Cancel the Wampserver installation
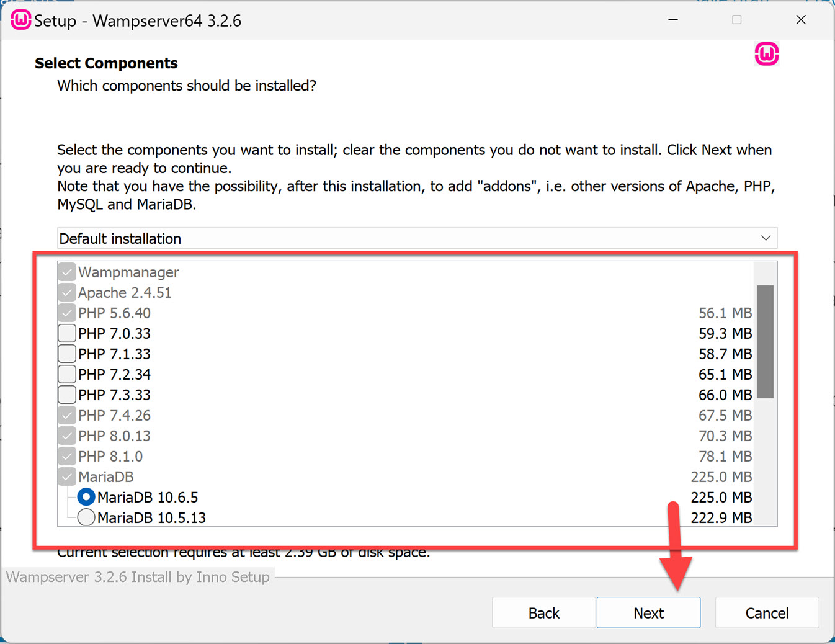 767,613
